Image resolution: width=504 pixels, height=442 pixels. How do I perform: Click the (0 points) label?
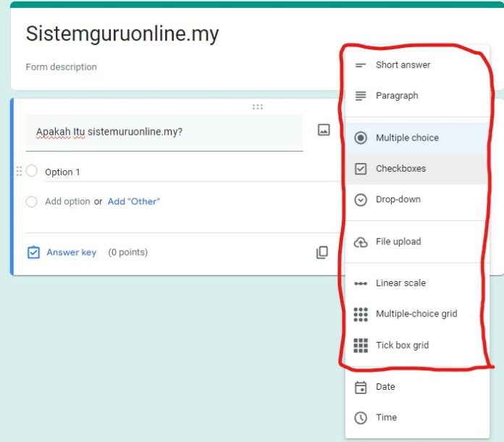coord(128,253)
